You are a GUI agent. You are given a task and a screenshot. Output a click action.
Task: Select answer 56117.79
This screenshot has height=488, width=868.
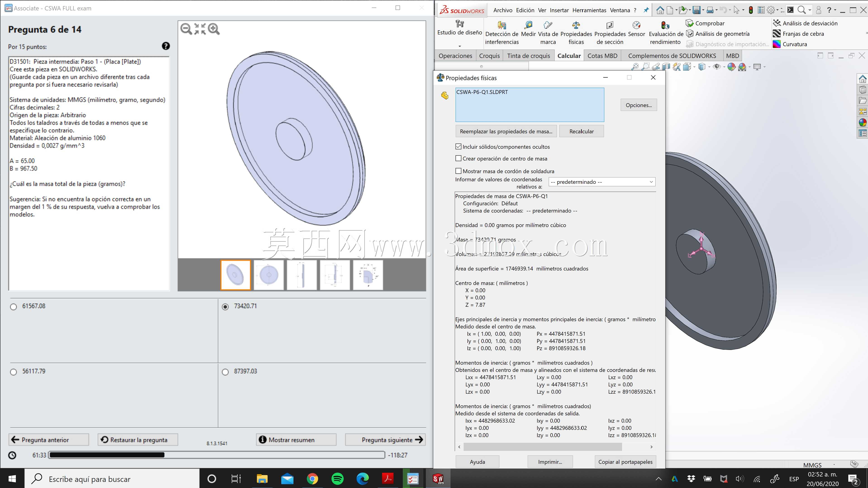coord(14,372)
